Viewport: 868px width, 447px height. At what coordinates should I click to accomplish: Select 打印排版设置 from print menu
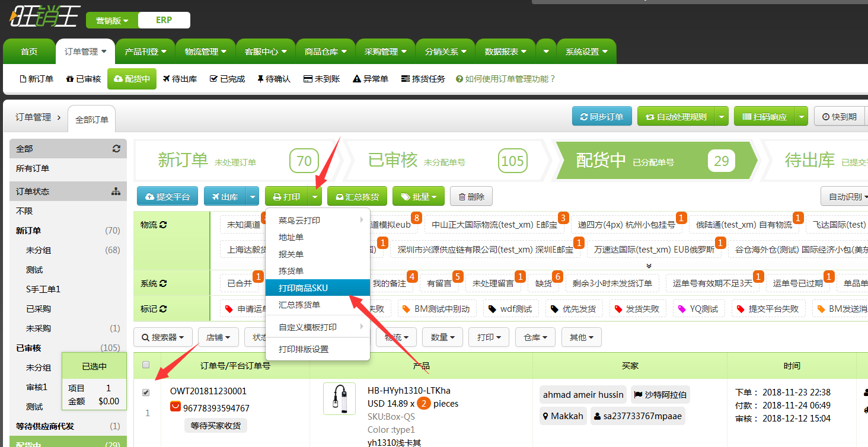[318, 349]
